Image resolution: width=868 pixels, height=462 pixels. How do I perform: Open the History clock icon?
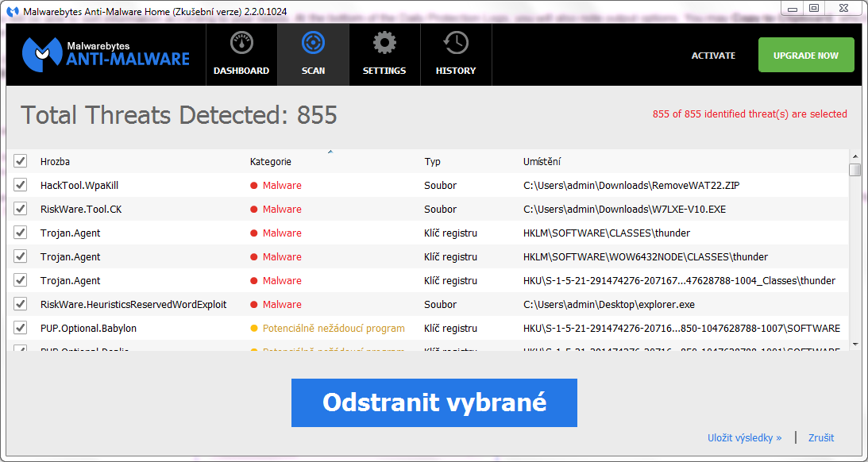pos(456,43)
